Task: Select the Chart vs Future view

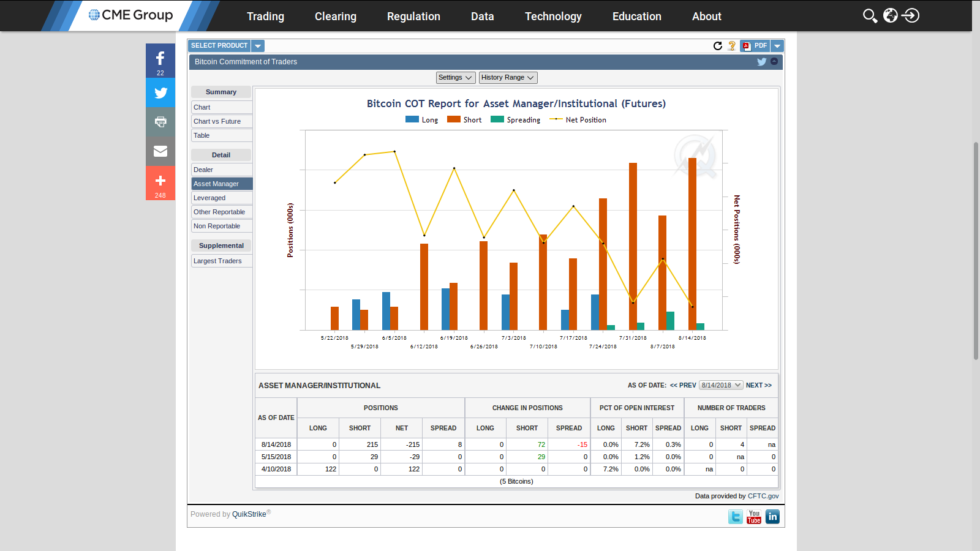Action: 222,121
